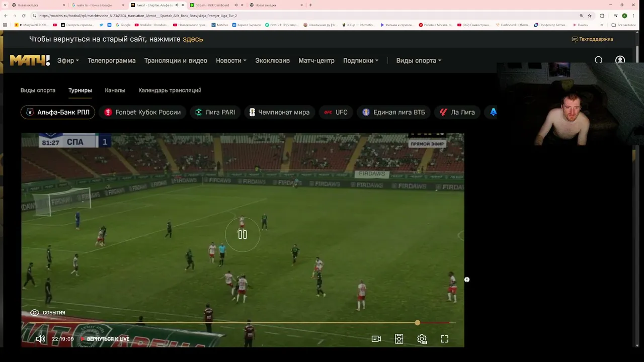Go back in browser history
Image resolution: width=644 pixels, height=362 pixels.
6,16
